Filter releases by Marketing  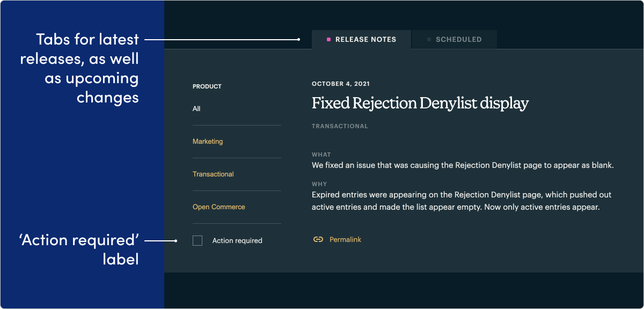pyautogui.click(x=208, y=141)
